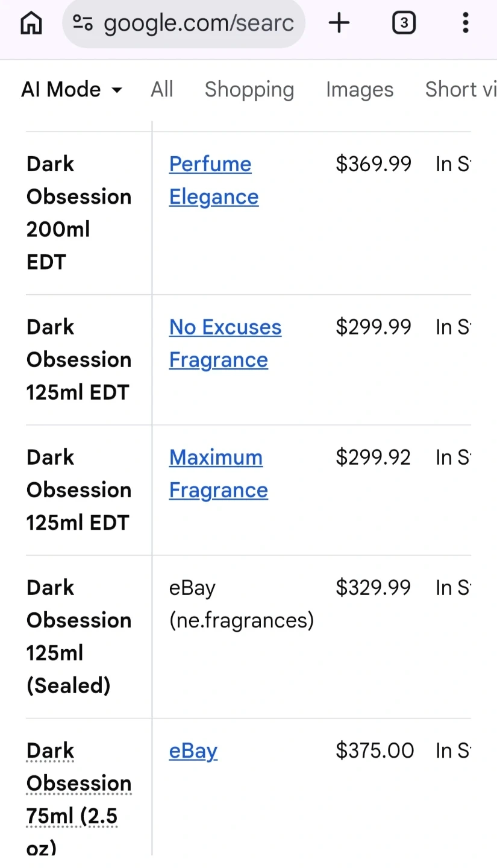The image size is (497, 868).
Task: Tap the $369.99 price cell
Action: [x=374, y=164]
